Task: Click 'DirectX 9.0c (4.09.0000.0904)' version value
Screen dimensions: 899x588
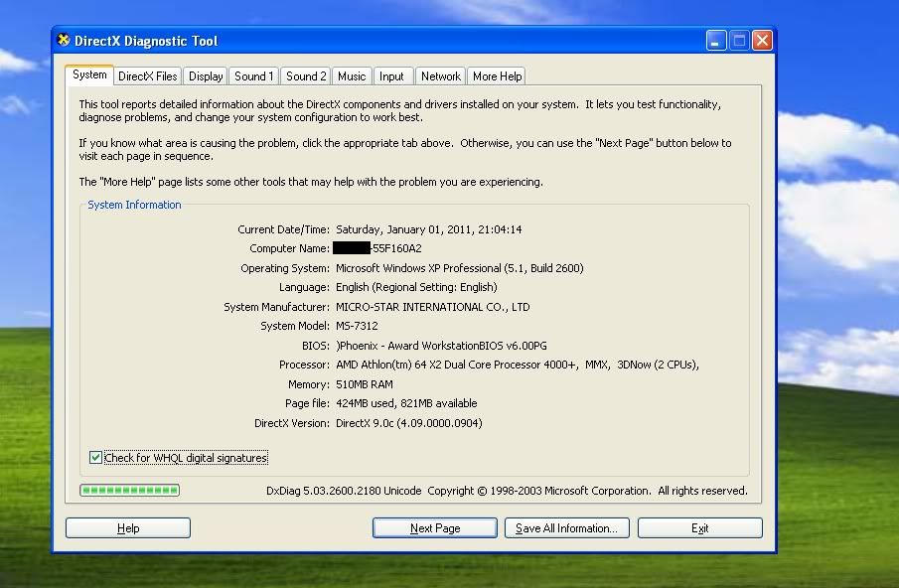Action: 409,423
